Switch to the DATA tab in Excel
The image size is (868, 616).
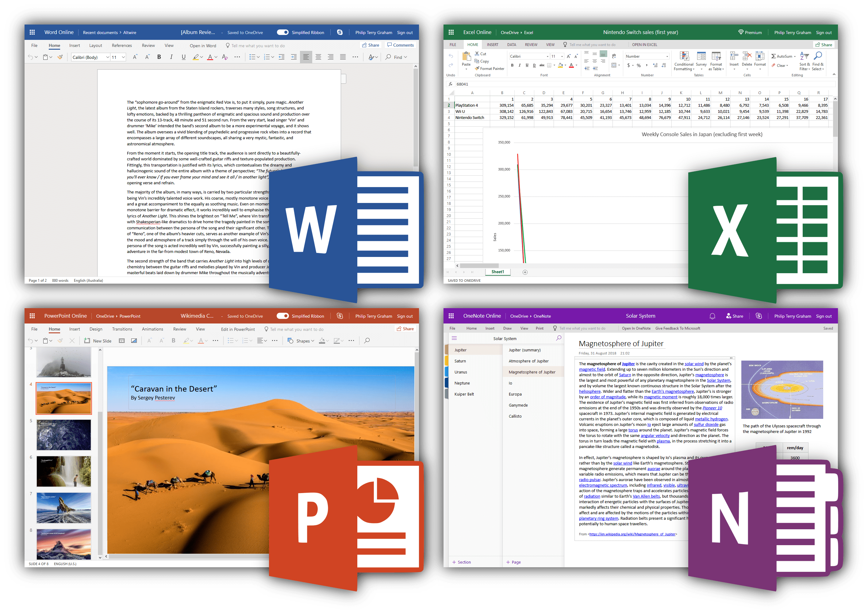(x=511, y=45)
